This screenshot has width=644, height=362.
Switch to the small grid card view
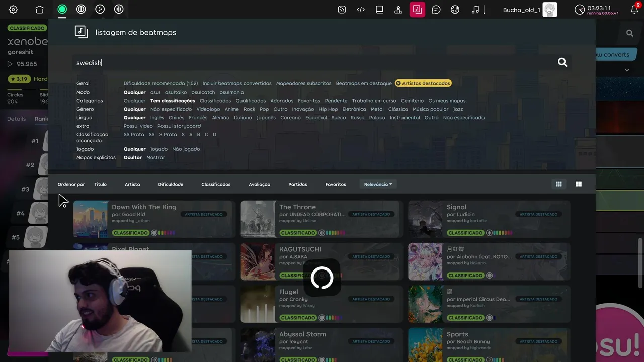[x=558, y=184]
